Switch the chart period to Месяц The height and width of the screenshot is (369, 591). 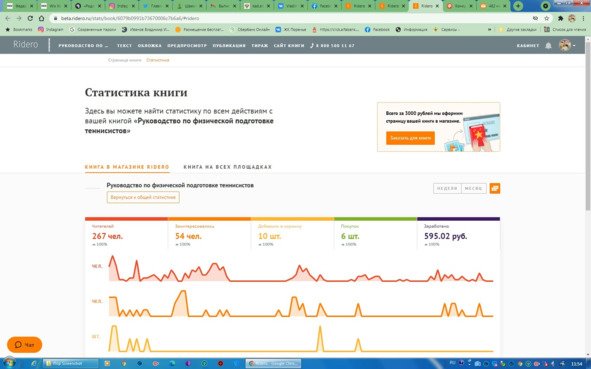pyautogui.click(x=474, y=188)
